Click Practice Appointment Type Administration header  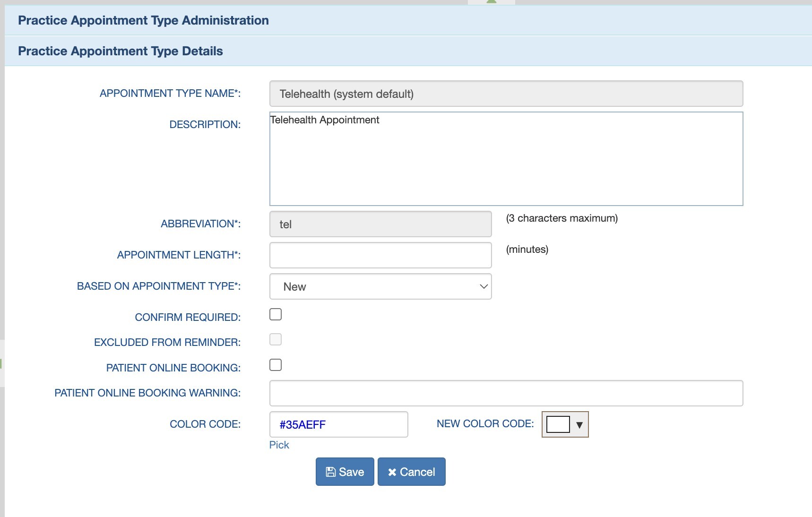[143, 20]
